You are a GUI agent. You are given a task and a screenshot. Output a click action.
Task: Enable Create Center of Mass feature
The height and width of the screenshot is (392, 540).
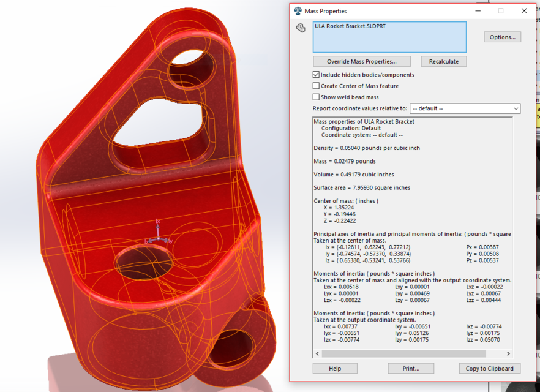[316, 86]
